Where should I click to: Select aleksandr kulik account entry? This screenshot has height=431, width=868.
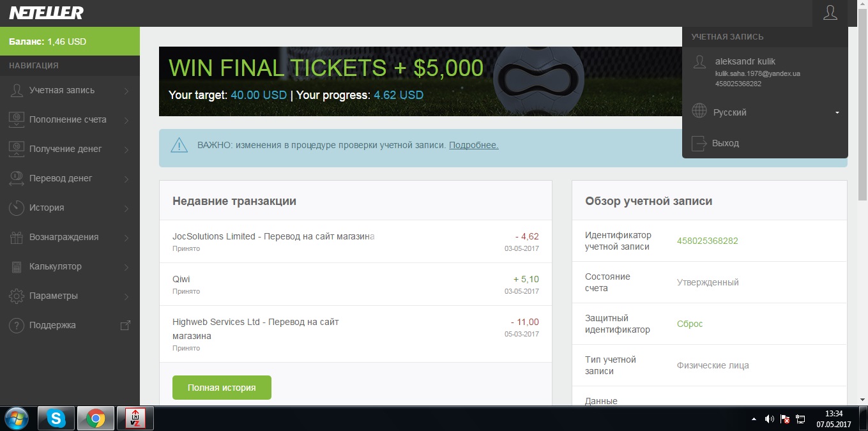745,61
